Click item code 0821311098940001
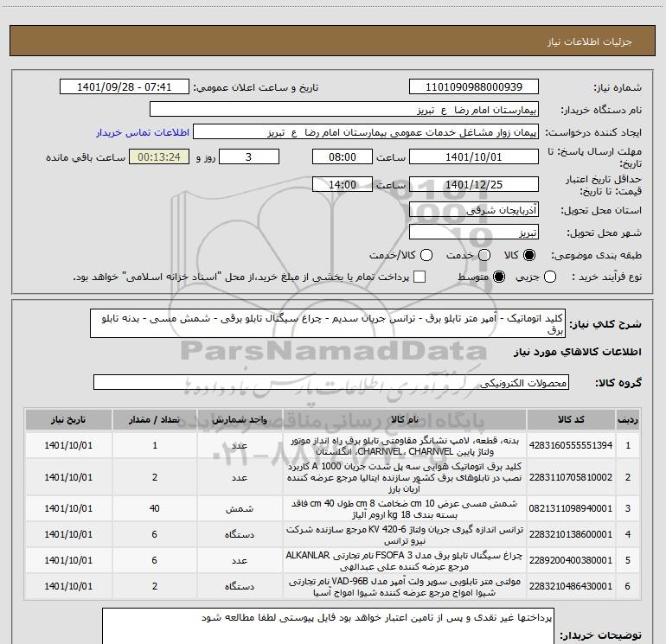 (x=571, y=508)
